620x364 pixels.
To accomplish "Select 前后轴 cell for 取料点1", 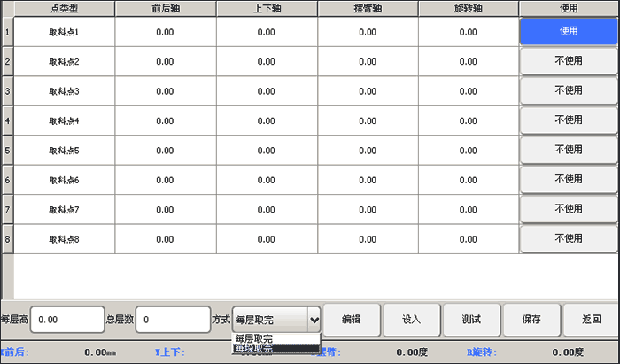I will pyautogui.click(x=165, y=32).
